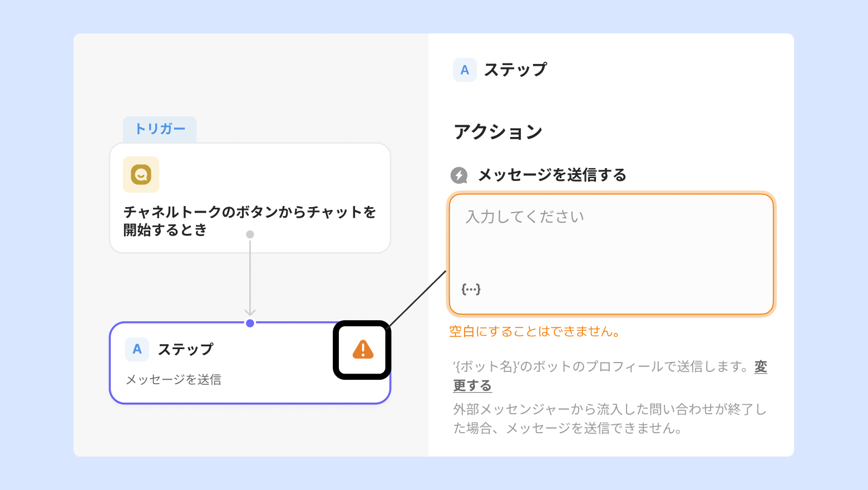Click the Channel Talk logo in trigger card
Screen dimensions: 868x490
[141, 174]
